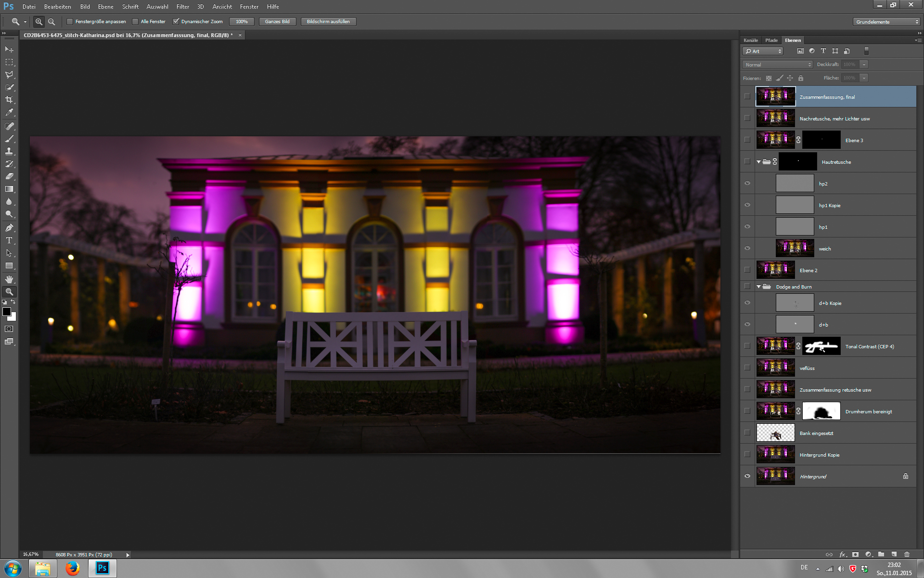The width and height of the screenshot is (924, 578).
Task: Select the Lasso tool
Action: tap(9, 75)
